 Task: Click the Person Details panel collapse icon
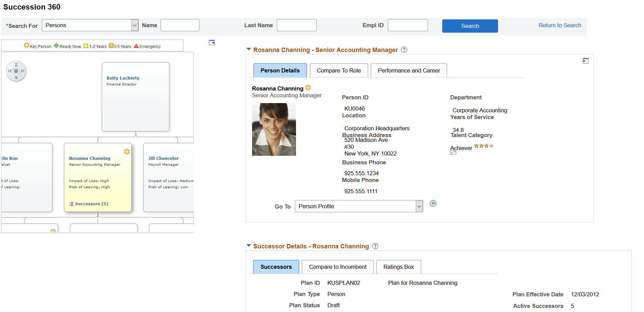pyautogui.click(x=585, y=61)
